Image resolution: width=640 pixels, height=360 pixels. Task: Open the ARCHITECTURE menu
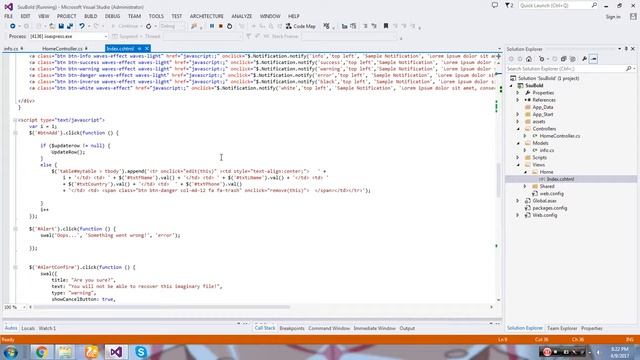coord(207,16)
